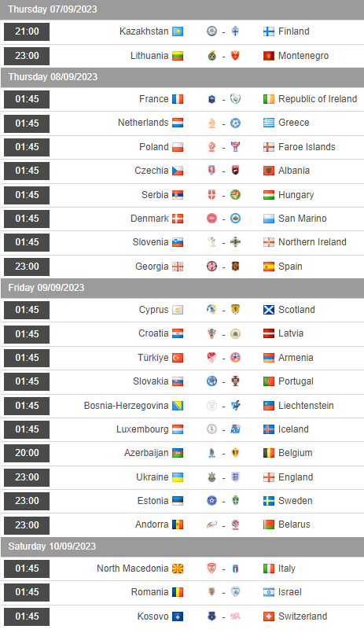
Task: Click the 20:00 Azerbaijan match time
Action: tap(27, 453)
